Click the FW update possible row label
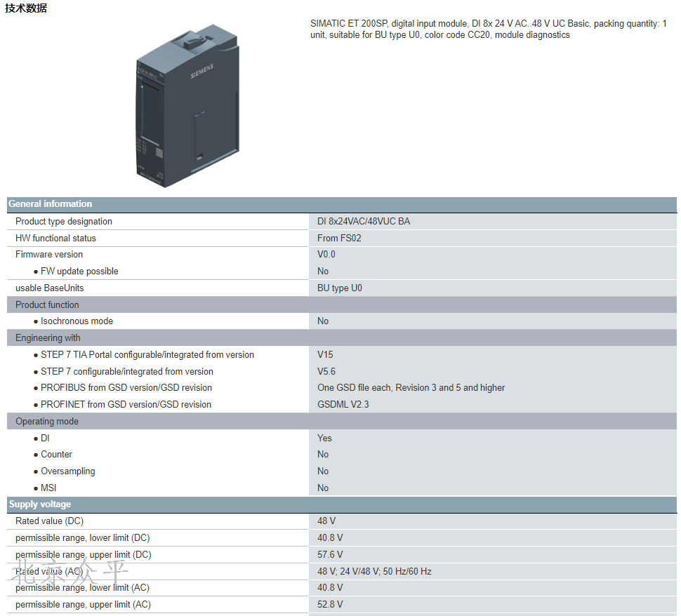Viewport: 681px width, 616px height. pyautogui.click(x=79, y=272)
